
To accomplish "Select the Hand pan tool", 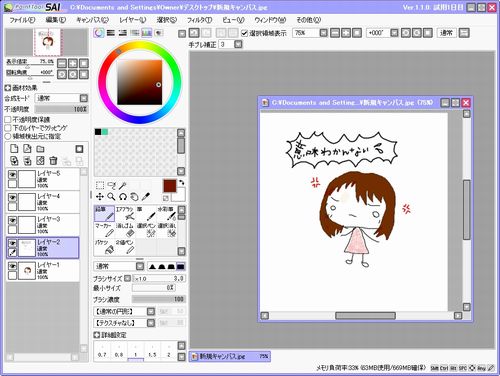I will coord(134,197).
